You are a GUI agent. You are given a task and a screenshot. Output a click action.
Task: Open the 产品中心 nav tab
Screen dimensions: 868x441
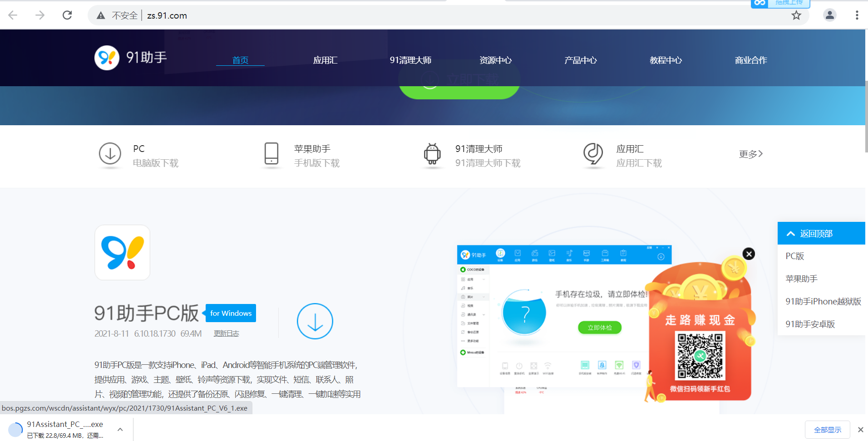581,60
